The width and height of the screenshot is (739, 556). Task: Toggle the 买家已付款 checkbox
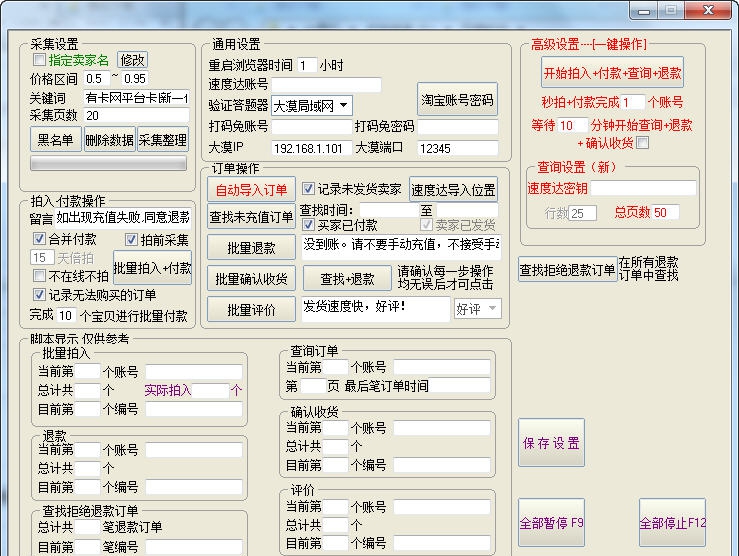point(308,225)
